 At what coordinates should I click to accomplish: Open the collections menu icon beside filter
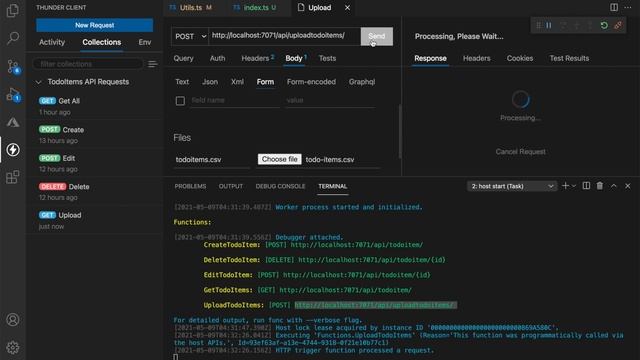(153, 64)
